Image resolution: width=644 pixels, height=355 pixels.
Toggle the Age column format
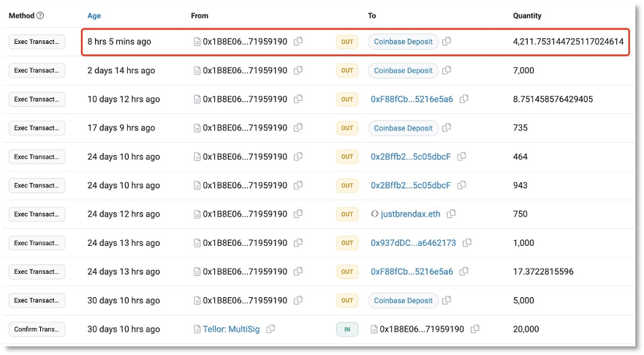tap(94, 15)
